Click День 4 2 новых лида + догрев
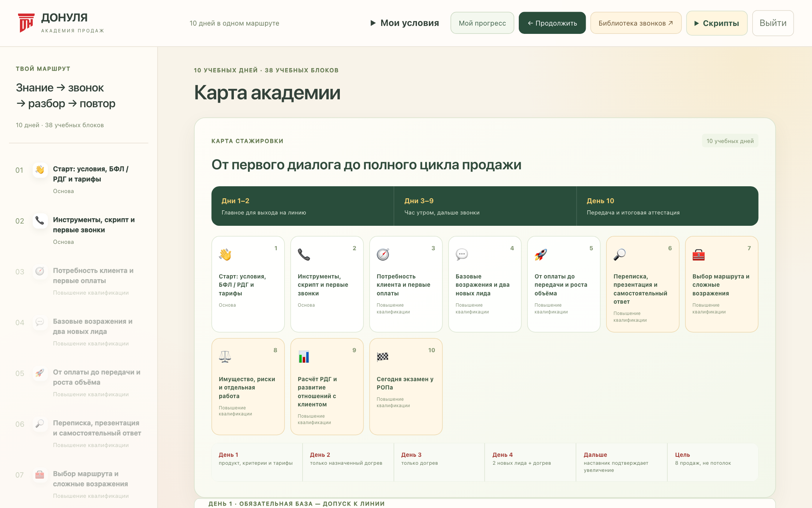Screen dimensions: 812x508 coord(530,462)
